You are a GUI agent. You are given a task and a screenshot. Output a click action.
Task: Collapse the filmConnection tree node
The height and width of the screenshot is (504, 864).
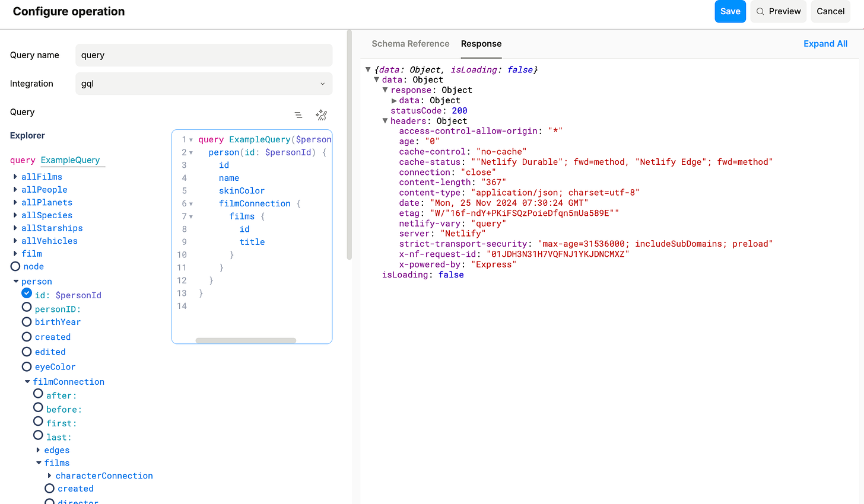coord(27,382)
